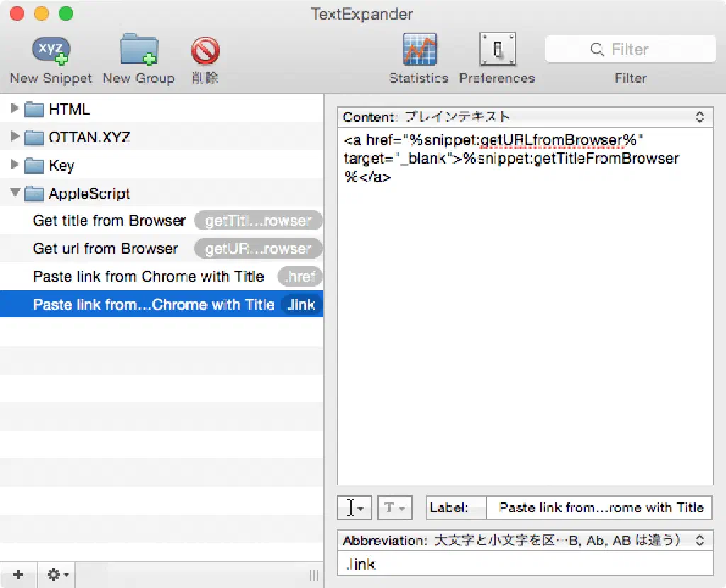Open Preferences from the toolbar
Viewport: 726px width, 588px height.
[x=497, y=51]
